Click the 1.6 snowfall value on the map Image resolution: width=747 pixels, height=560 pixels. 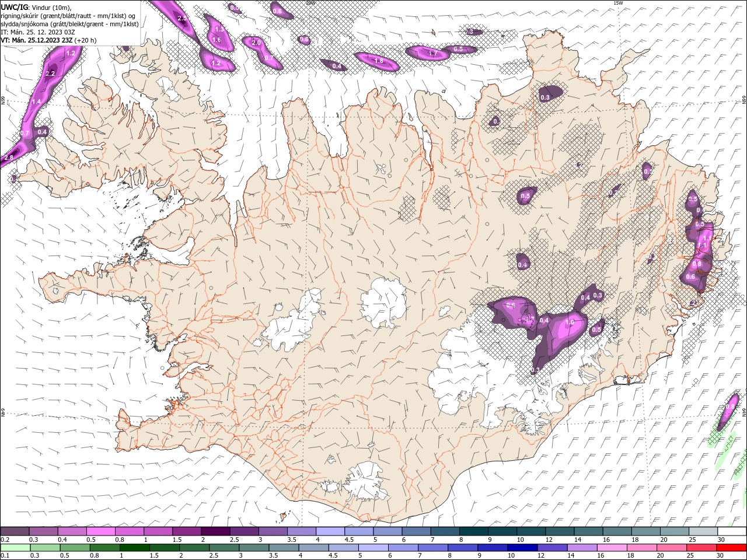click(217, 40)
